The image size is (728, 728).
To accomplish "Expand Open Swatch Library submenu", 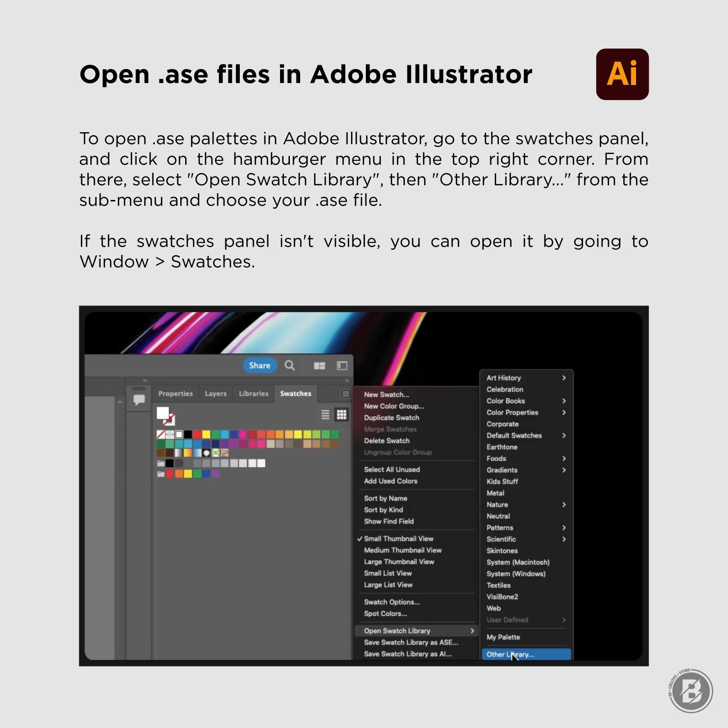I will [x=416, y=631].
